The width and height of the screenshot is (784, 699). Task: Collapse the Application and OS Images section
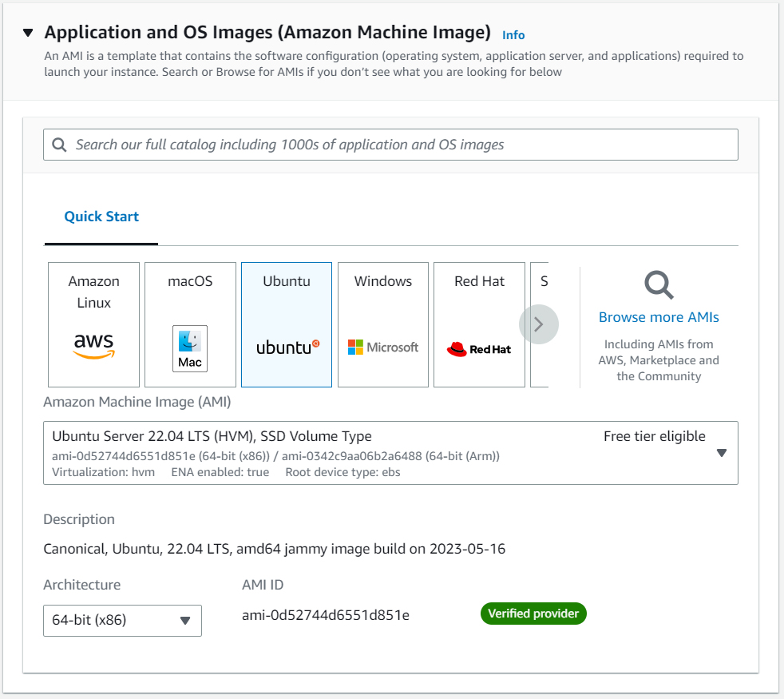28,33
